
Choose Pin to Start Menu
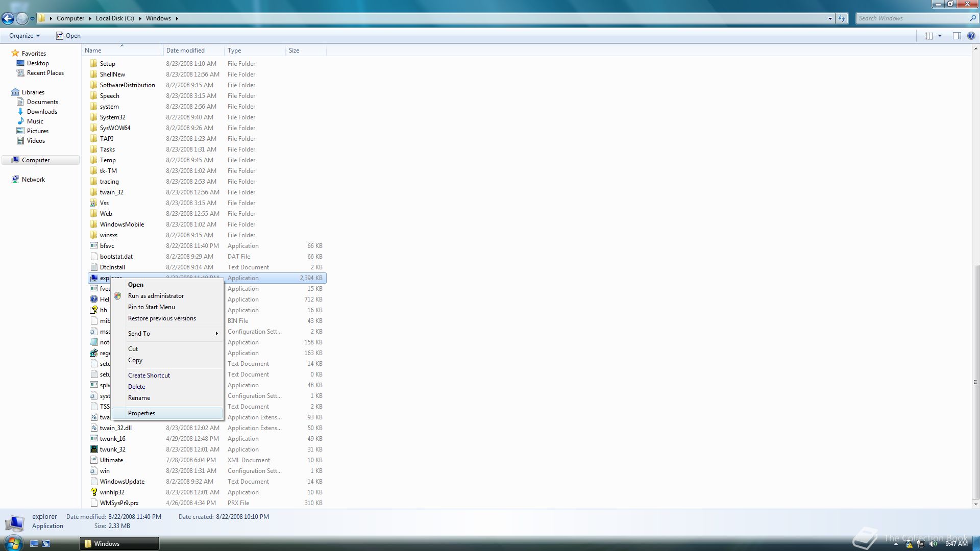tap(167, 307)
